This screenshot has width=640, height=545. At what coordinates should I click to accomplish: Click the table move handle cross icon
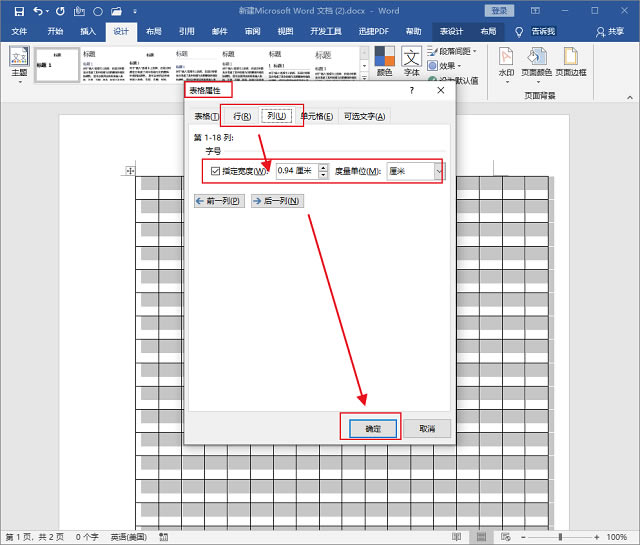[x=130, y=171]
